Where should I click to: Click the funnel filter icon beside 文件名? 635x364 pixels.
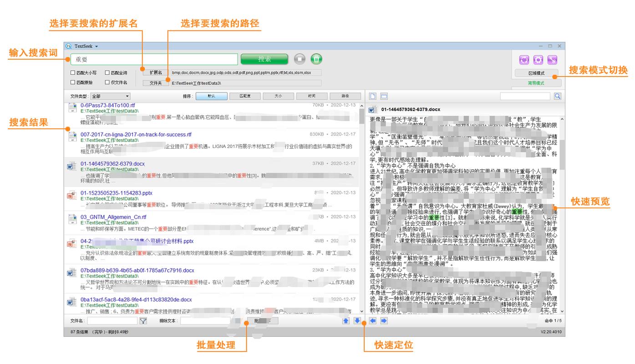click(143, 321)
